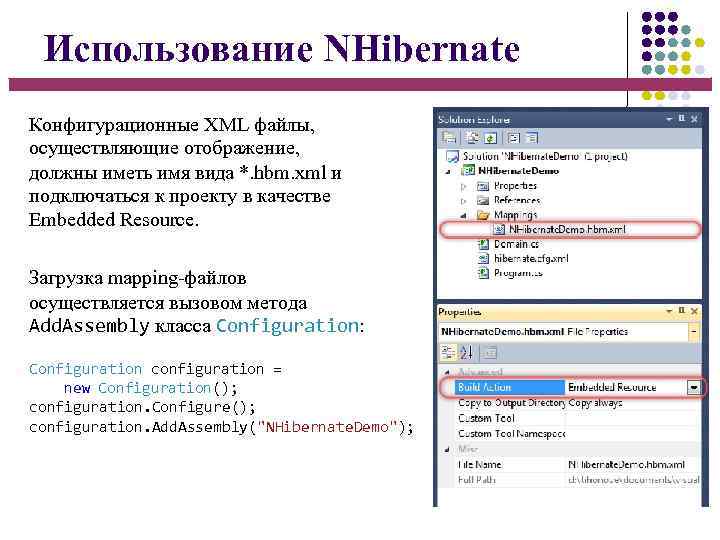The image size is (720, 540).
Task: Collapse the Misc property category
Action: pyautogui.click(x=447, y=450)
